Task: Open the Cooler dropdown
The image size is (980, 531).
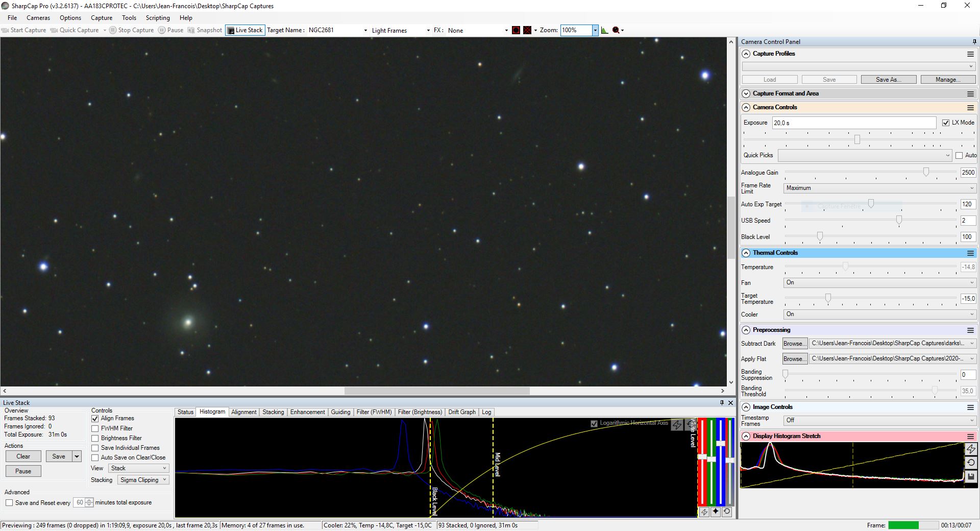Action: [879, 314]
